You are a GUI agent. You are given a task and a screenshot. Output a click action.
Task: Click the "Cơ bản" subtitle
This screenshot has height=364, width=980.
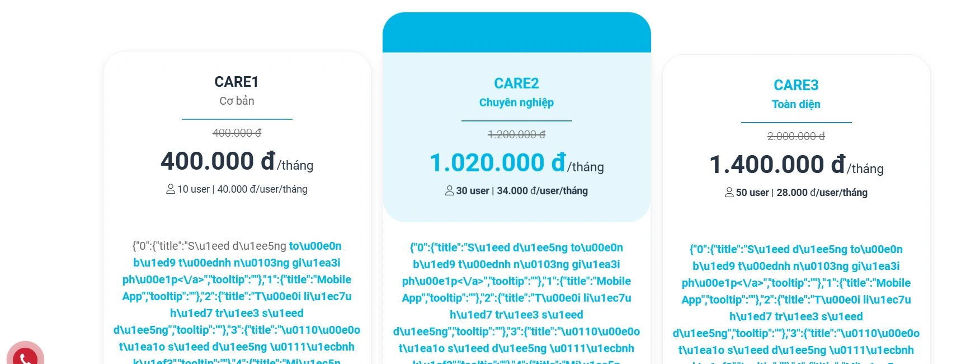coord(237,101)
